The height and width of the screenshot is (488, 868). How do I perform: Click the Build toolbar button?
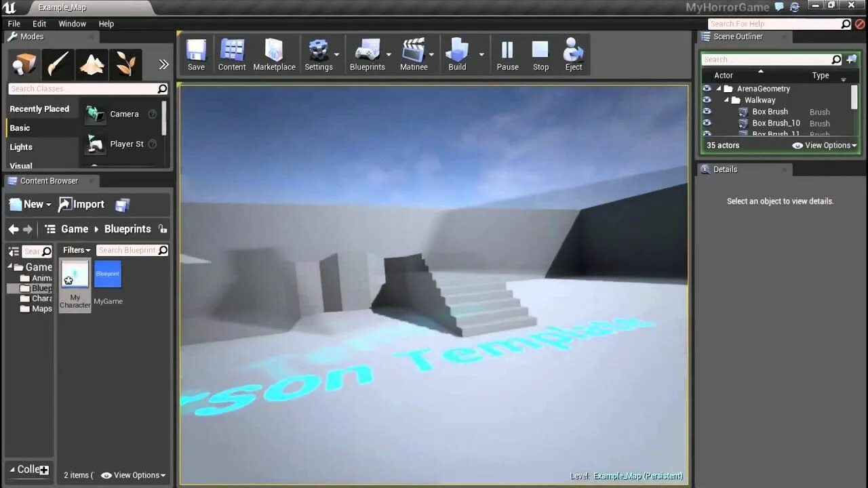pos(457,55)
